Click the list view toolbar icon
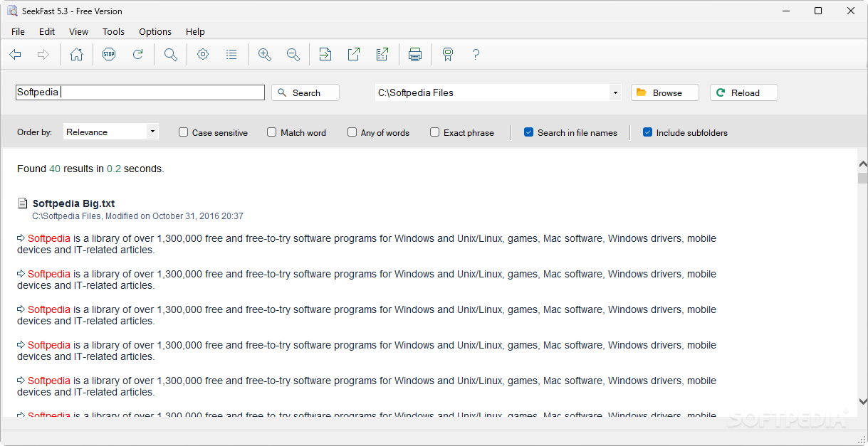 (231, 55)
